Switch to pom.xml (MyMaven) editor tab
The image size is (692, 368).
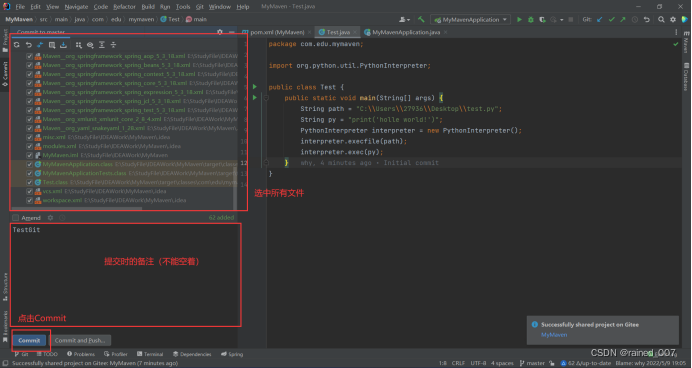[277, 32]
